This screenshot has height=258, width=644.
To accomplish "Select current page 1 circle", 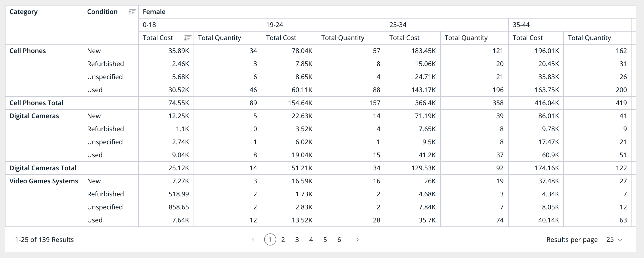I will [270, 240].
